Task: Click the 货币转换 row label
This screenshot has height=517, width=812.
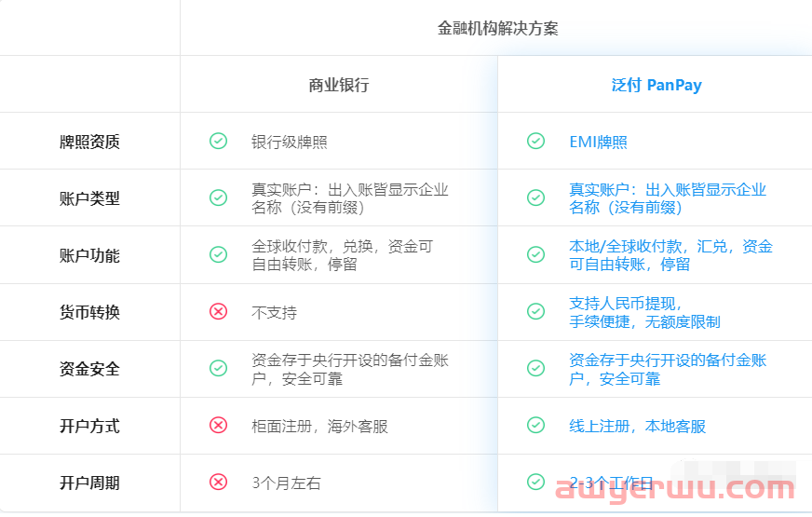Action: point(89,312)
